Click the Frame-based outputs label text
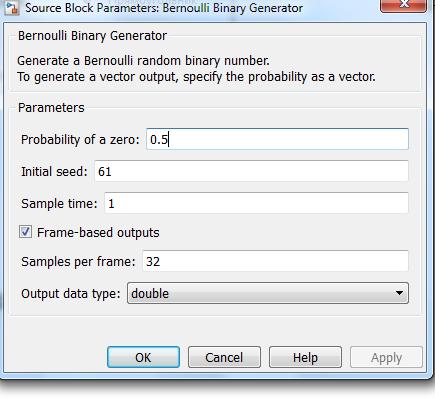The height and width of the screenshot is (399, 435). pyautogui.click(x=98, y=232)
